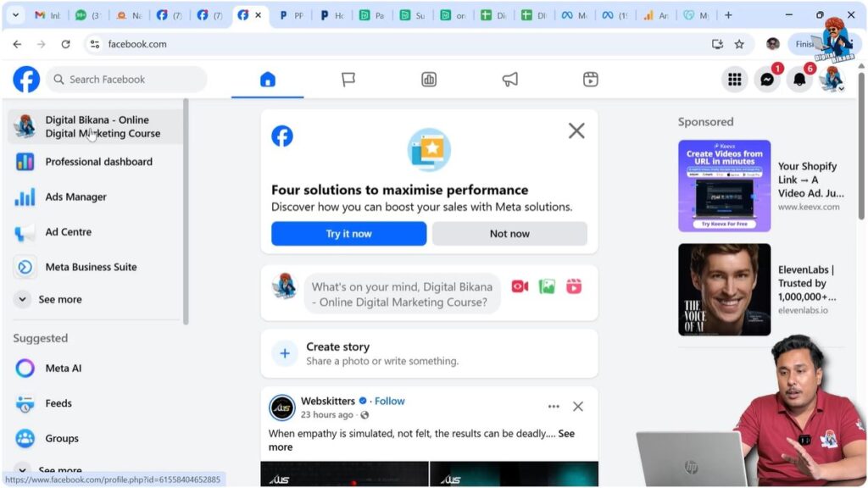
Task: Open Feeds in sidebar
Action: (95, 403)
